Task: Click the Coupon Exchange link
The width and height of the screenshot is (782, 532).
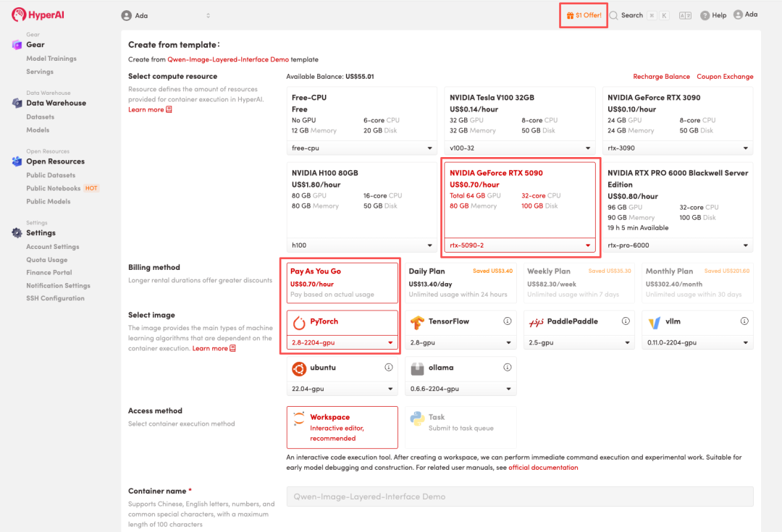Action: (x=725, y=77)
